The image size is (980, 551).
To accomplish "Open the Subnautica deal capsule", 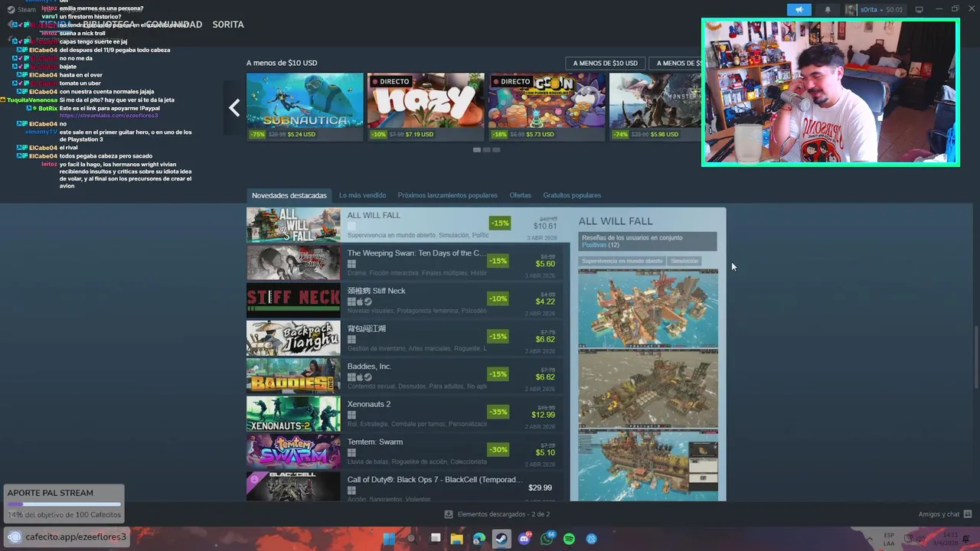I will pos(305,107).
